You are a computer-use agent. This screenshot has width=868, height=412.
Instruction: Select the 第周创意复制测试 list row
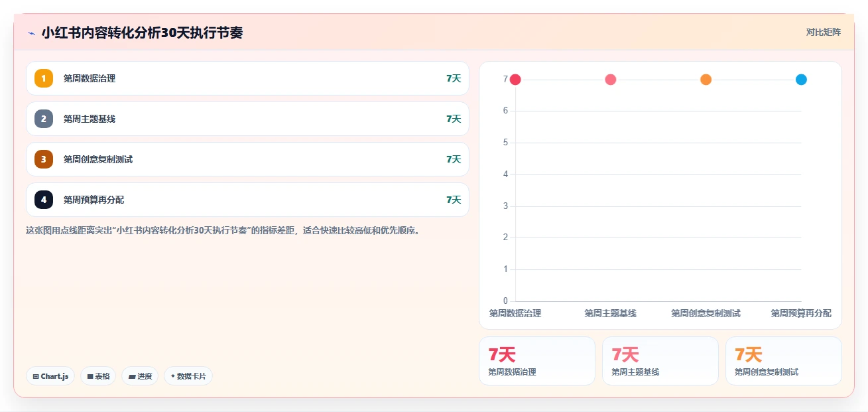coord(247,159)
